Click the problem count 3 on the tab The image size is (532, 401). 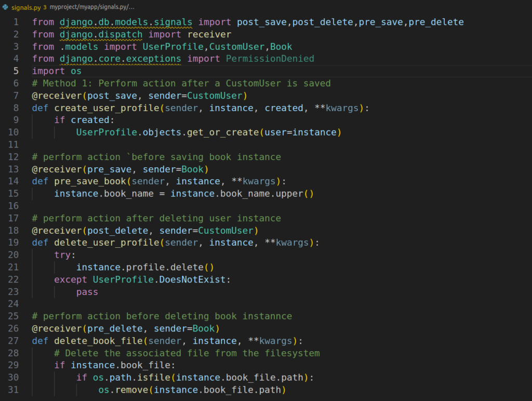coord(45,7)
